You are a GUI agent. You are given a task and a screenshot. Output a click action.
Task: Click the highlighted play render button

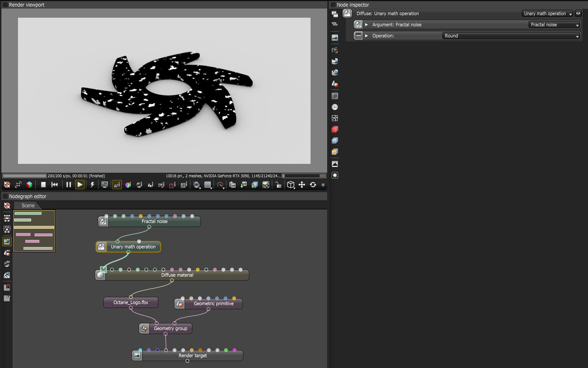(80, 185)
